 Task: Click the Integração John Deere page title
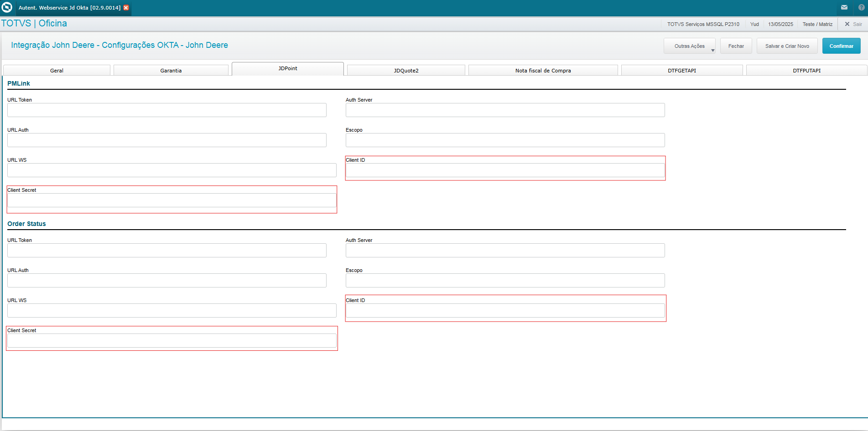pos(120,45)
